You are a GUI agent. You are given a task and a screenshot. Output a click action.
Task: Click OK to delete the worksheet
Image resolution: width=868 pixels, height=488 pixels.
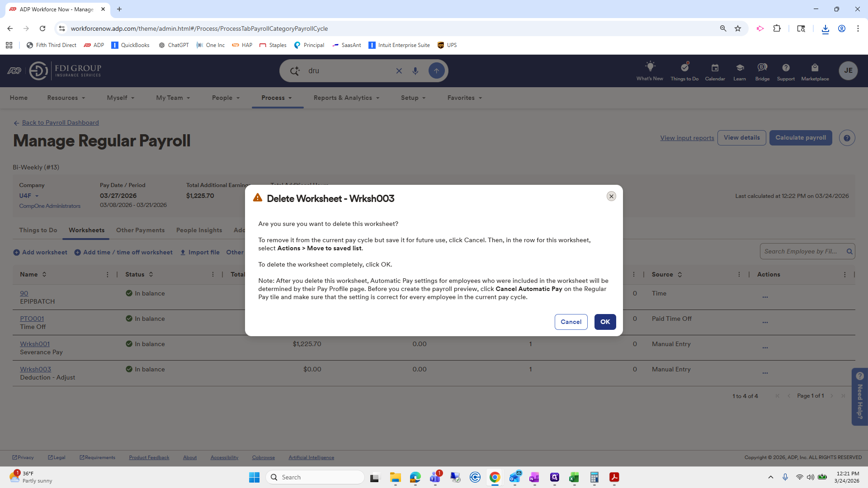605,322
